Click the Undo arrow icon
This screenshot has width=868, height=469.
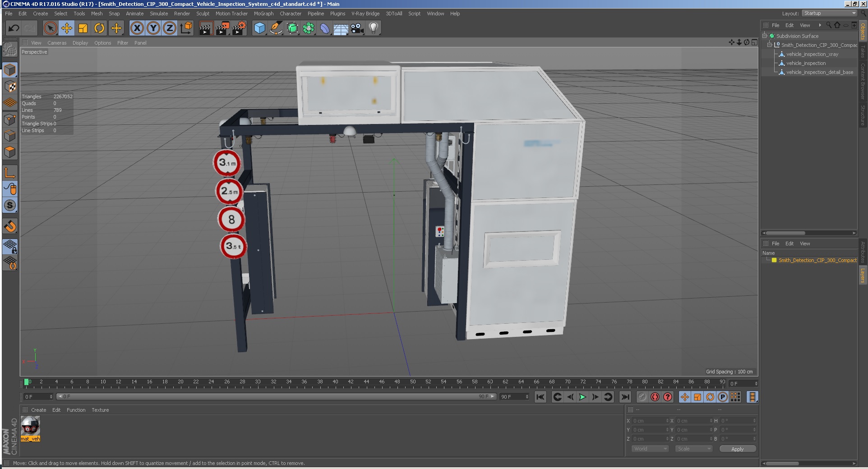[x=14, y=28]
